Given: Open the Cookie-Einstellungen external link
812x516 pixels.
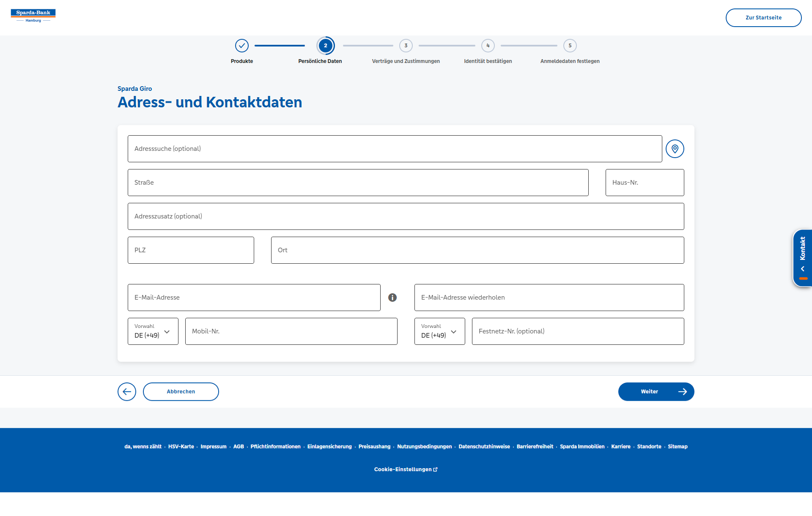Looking at the screenshot, I should pyautogui.click(x=406, y=470).
